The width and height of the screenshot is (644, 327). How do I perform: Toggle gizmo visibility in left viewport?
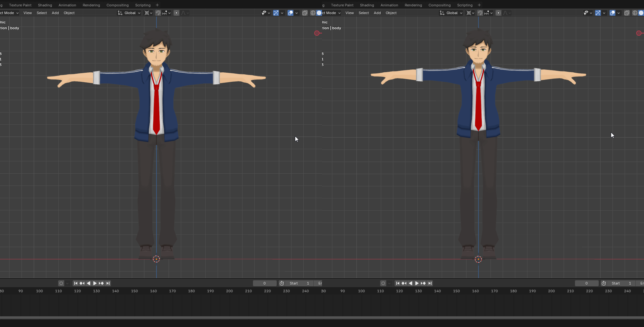coord(276,13)
